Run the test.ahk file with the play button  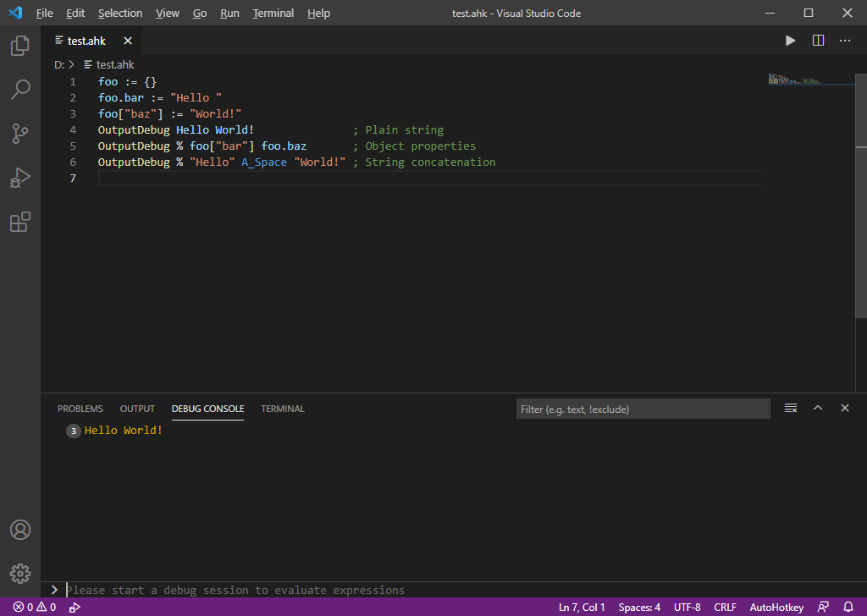tap(790, 40)
